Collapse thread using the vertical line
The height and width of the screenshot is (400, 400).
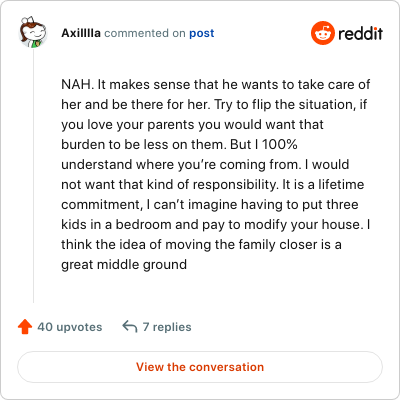pos(33,176)
